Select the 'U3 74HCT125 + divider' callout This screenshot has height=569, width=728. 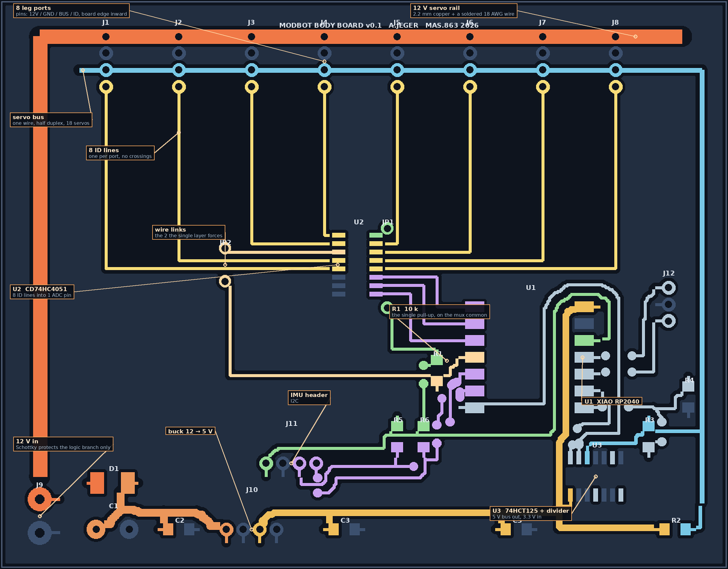(531, 513)
